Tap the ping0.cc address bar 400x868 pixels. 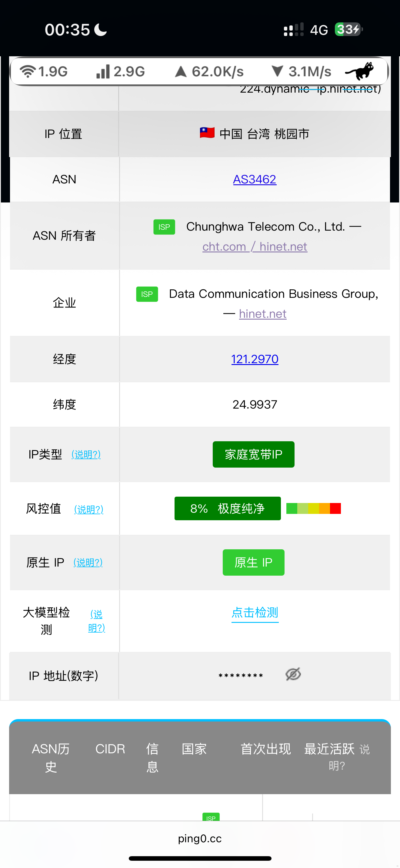click(x=200, y=838)
